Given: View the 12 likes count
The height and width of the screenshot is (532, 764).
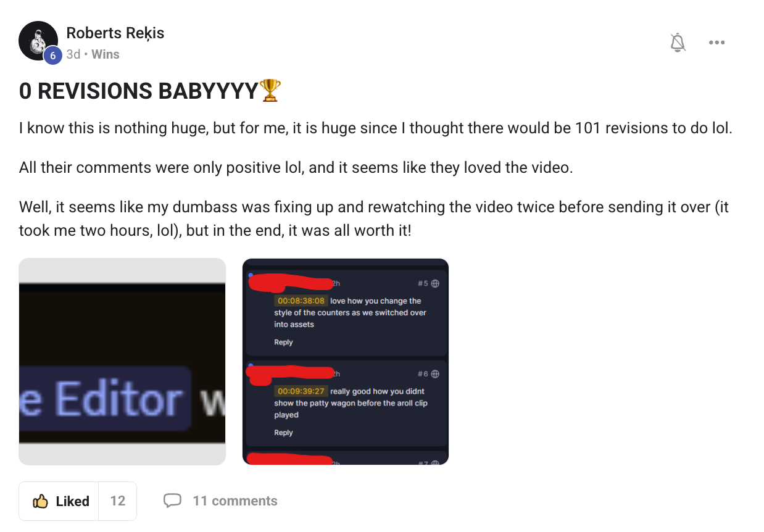Looking at the screenshot, I should tap(118, 501).
